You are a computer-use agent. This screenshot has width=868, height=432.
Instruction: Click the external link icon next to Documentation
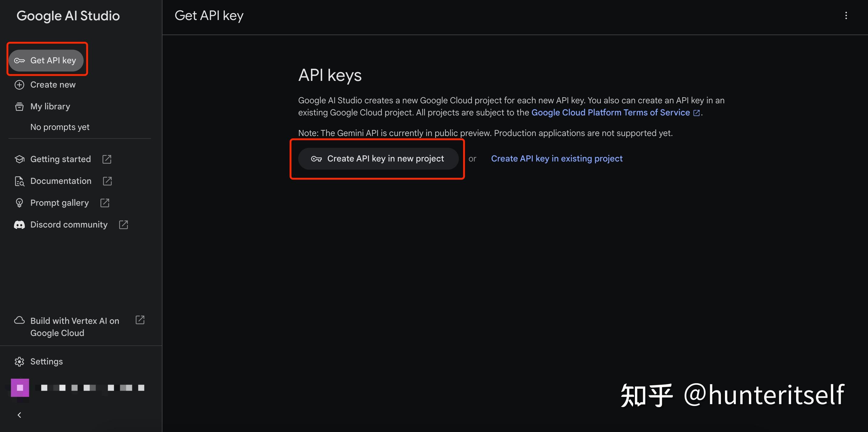(107, 181)
